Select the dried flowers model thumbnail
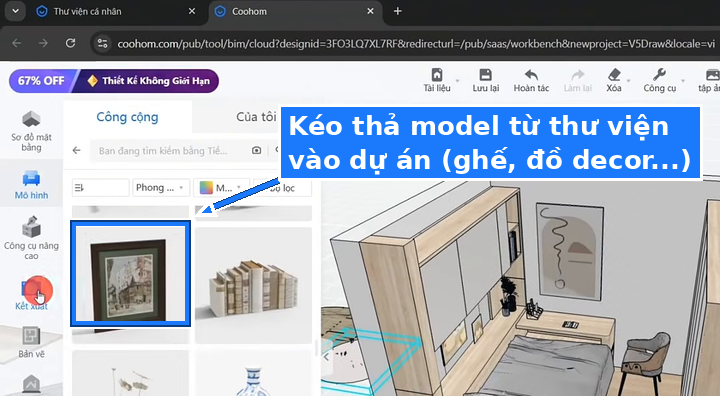 coord(130,373)
